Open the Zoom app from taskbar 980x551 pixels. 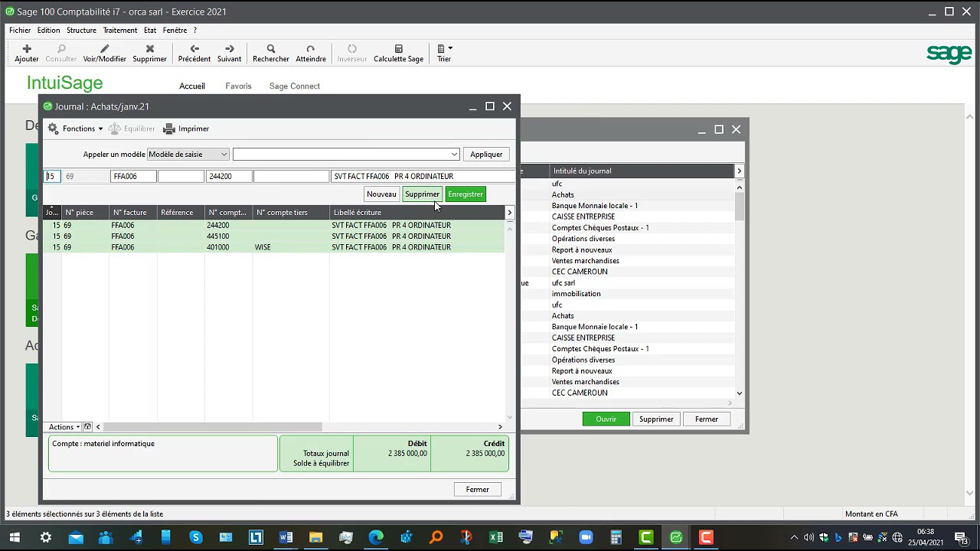tap(586, 537)
